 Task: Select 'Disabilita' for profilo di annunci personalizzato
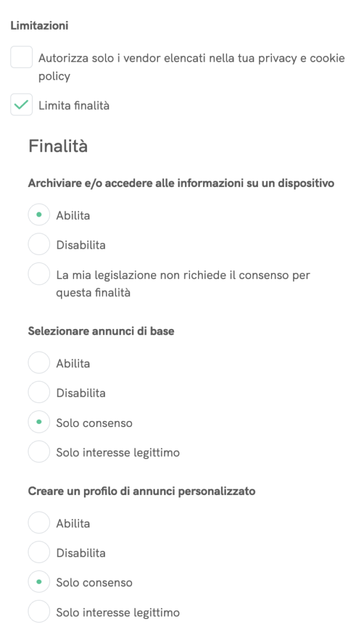click(x=38, y=552)
